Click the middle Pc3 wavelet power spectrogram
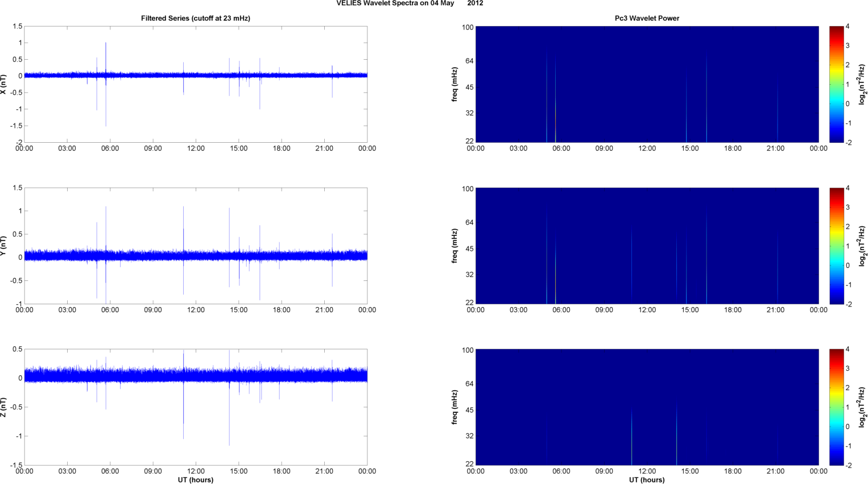868x484 pixels. [647, 246]
